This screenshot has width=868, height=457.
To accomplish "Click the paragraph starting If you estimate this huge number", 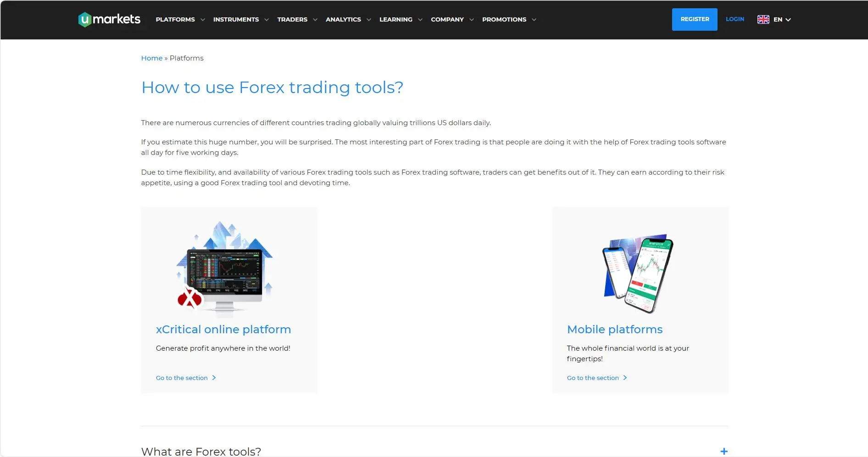I will [x=434, y=147].
